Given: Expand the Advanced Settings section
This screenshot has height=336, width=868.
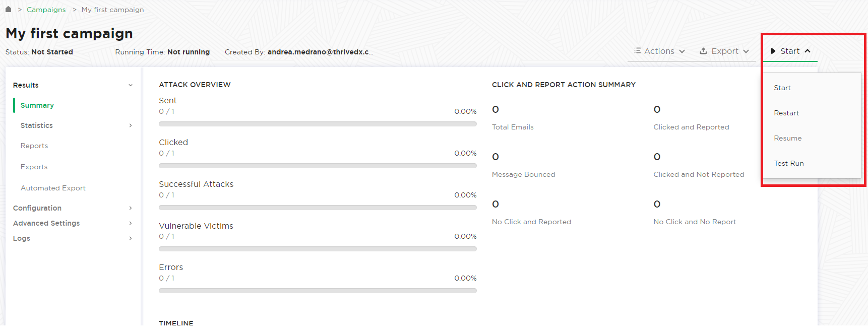Looking at the screenshot, I should coord(73,223).
